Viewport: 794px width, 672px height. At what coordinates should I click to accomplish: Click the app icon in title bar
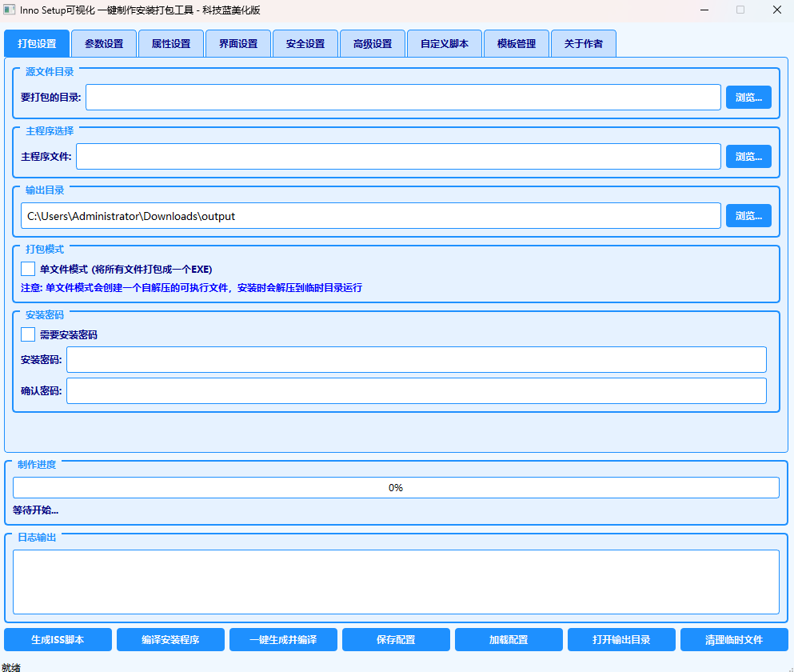tap(10, 10)
